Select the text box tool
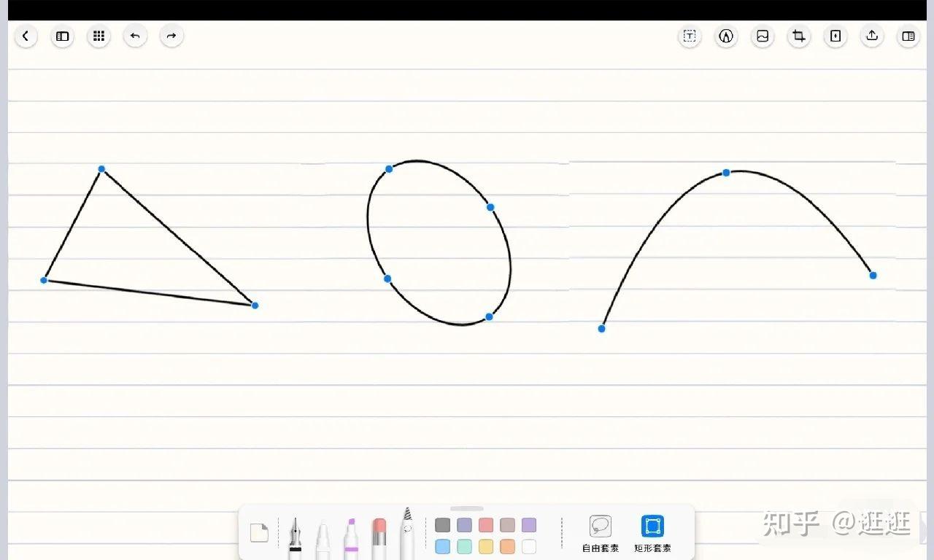This screenshot has width=934, height=560. [690, 36]
